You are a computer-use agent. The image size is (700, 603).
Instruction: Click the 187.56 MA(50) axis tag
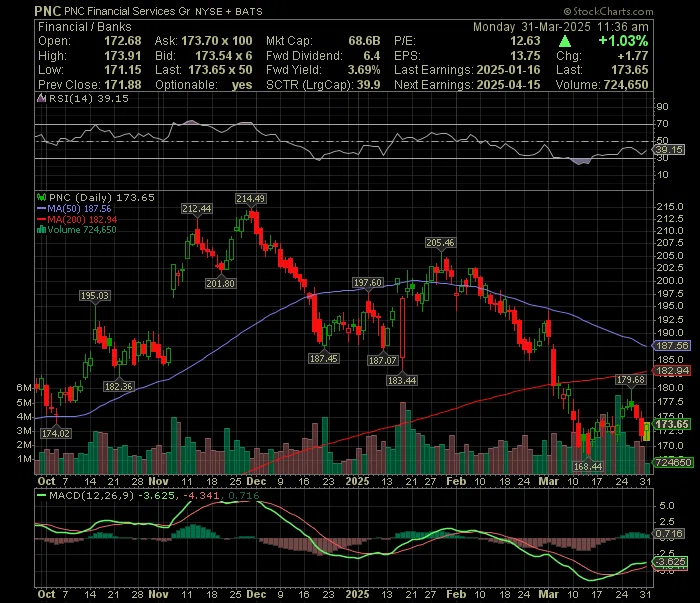672,346
